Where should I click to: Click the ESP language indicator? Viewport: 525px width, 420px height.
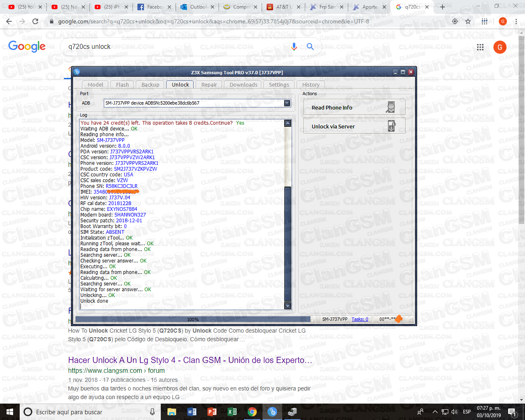(467, 412)
